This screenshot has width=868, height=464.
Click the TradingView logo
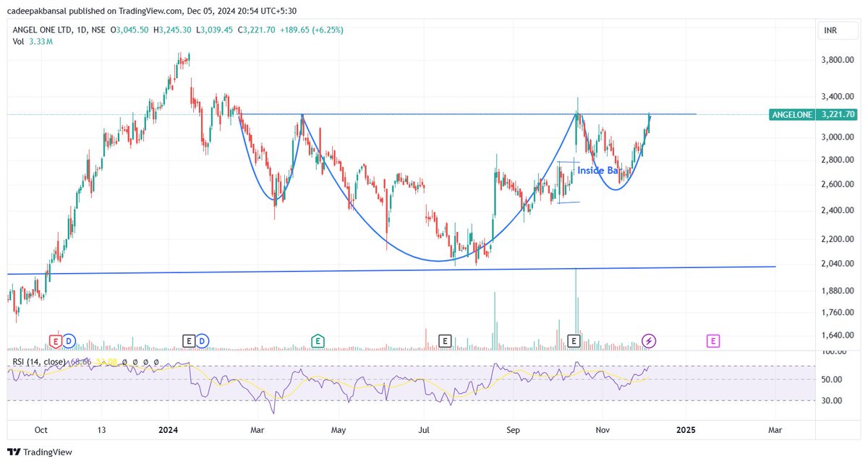(x=41, y=452)
